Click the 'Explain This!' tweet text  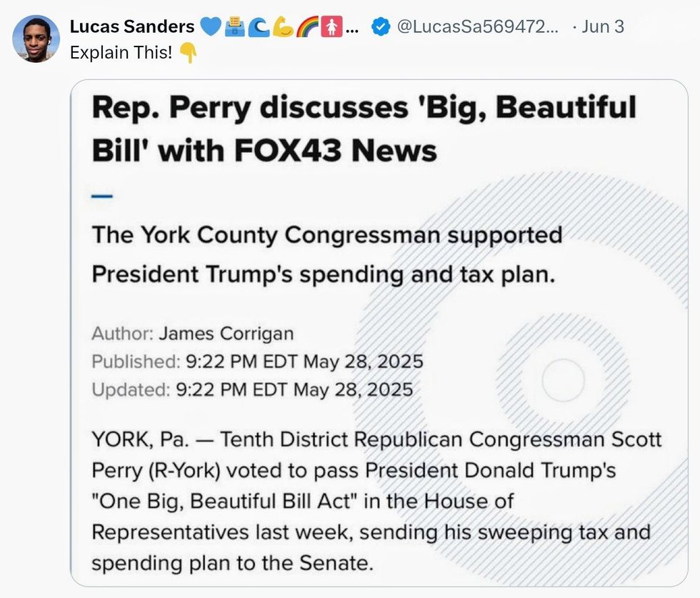click(121, 54)
